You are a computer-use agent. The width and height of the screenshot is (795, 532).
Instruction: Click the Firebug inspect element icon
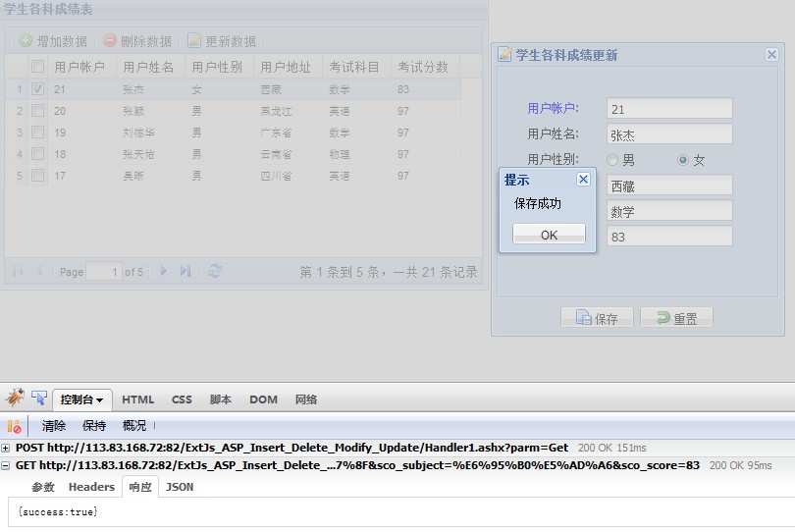coord(39,399)
